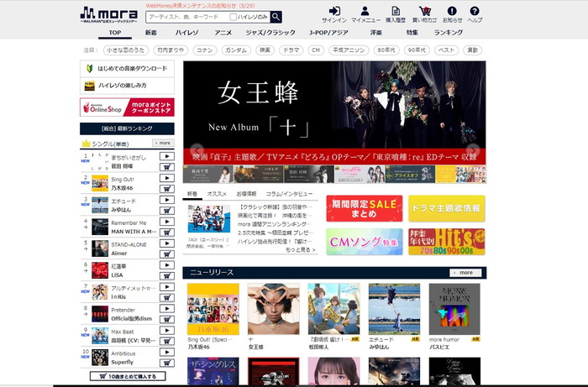Play preview of Pretender
The image size is (588, 387).
pos(167,309)
